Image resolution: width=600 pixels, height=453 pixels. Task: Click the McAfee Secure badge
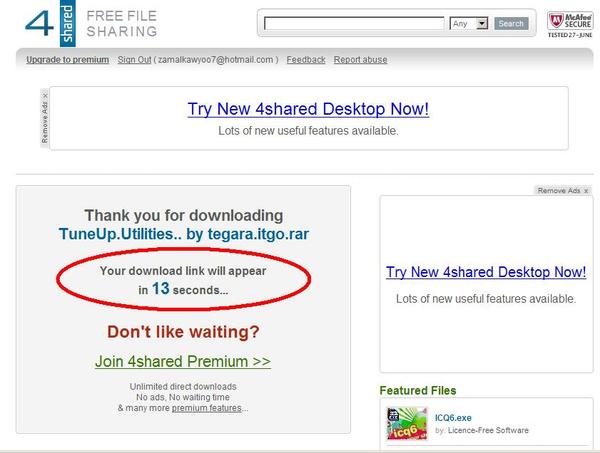pyautogui.click(x=570, y=25)
